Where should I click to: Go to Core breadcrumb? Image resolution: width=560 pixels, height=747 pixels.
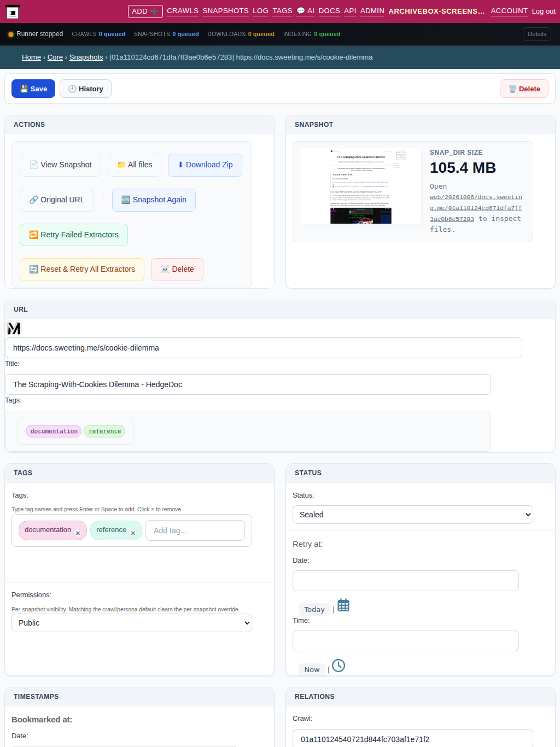click(55, 57)
